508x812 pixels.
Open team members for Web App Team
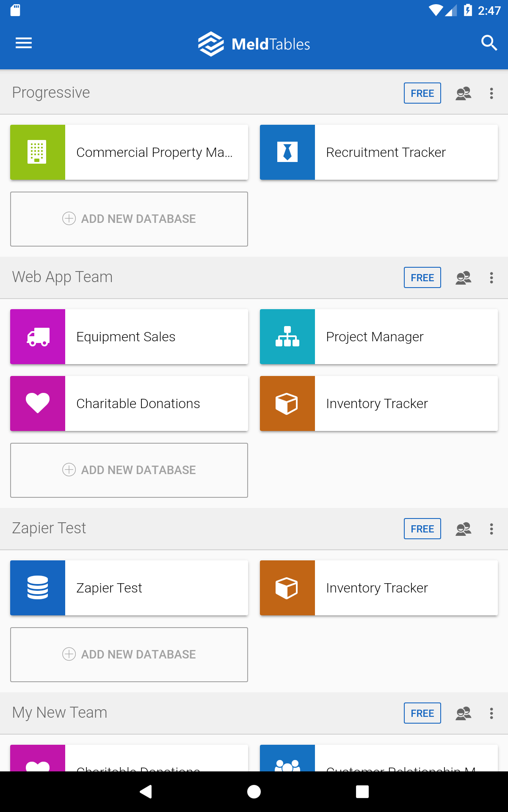[x=463, y=277]
